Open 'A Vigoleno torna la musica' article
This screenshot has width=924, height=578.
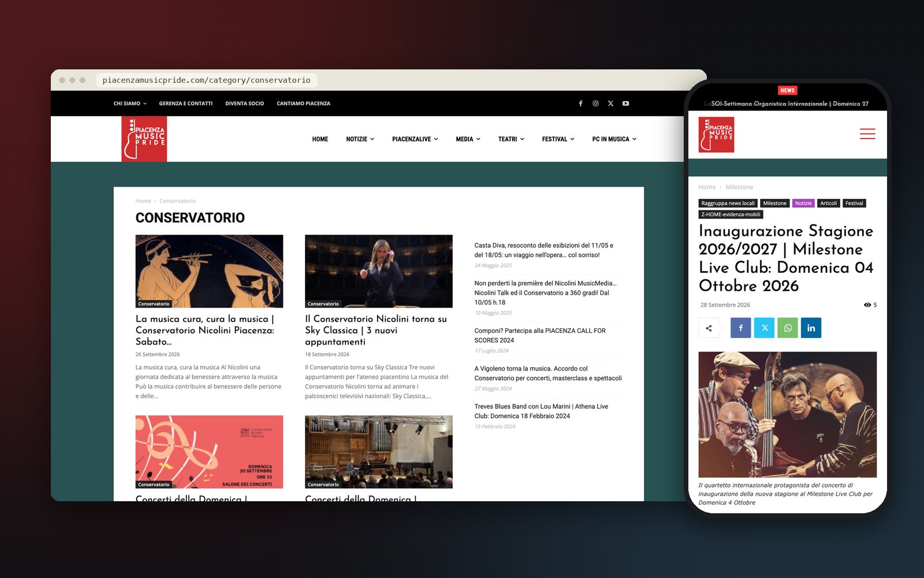coord(548,373)
